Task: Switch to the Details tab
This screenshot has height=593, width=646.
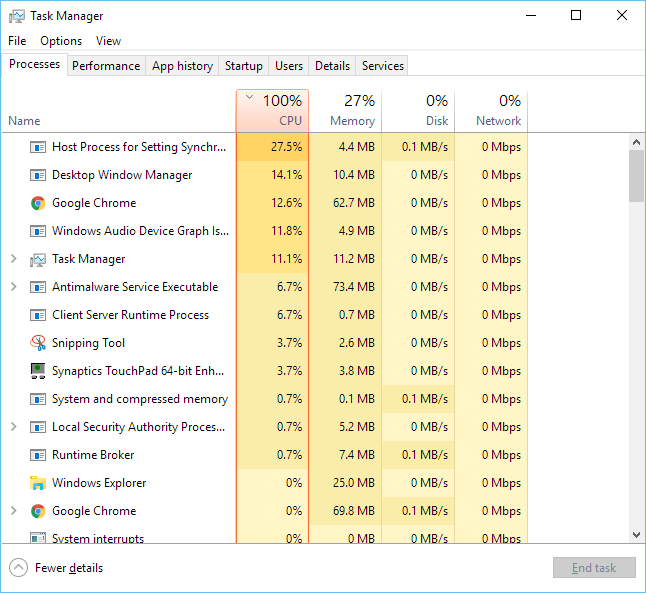Action: (332, 66)
